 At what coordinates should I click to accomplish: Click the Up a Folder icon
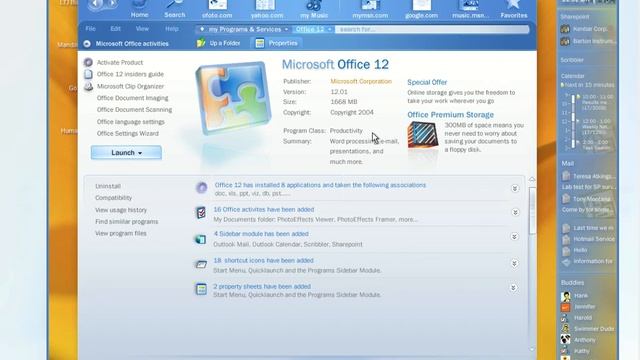pyautogui.click(x=201, y=43)
